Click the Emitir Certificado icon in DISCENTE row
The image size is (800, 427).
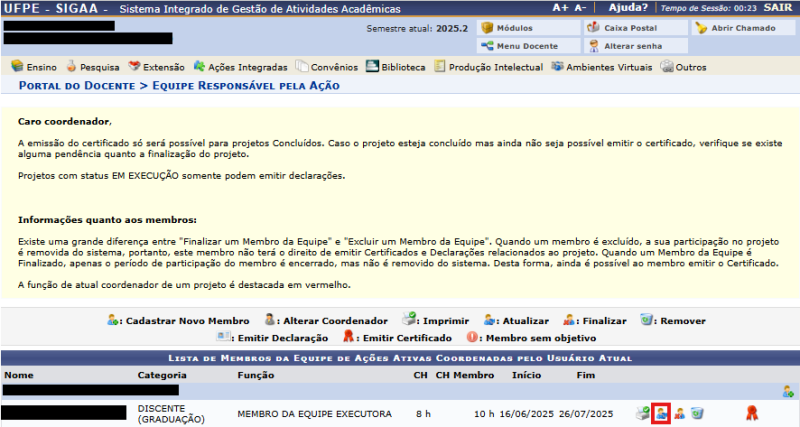[x=752, y=412]
